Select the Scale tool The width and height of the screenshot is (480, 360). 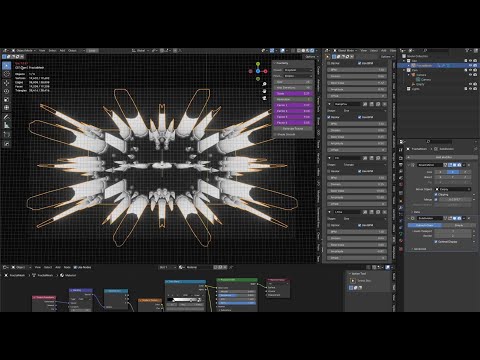click(7, 99)
